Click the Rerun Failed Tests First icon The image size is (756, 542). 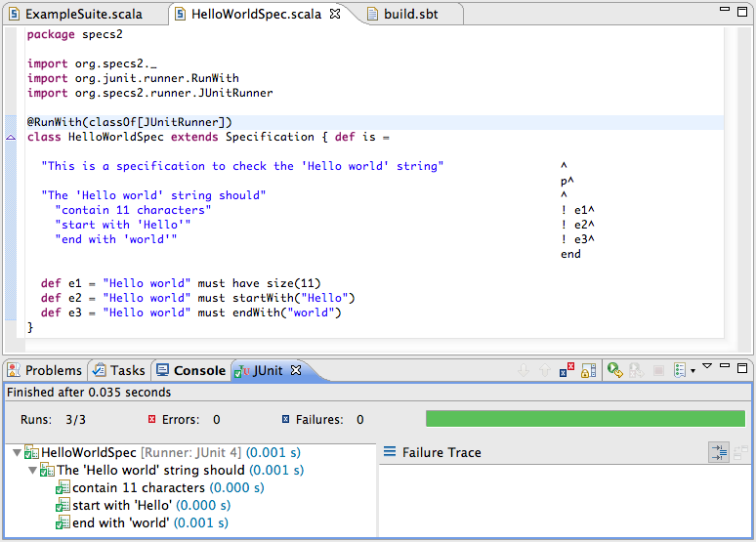pyautogui.click(x=636, y=371)
